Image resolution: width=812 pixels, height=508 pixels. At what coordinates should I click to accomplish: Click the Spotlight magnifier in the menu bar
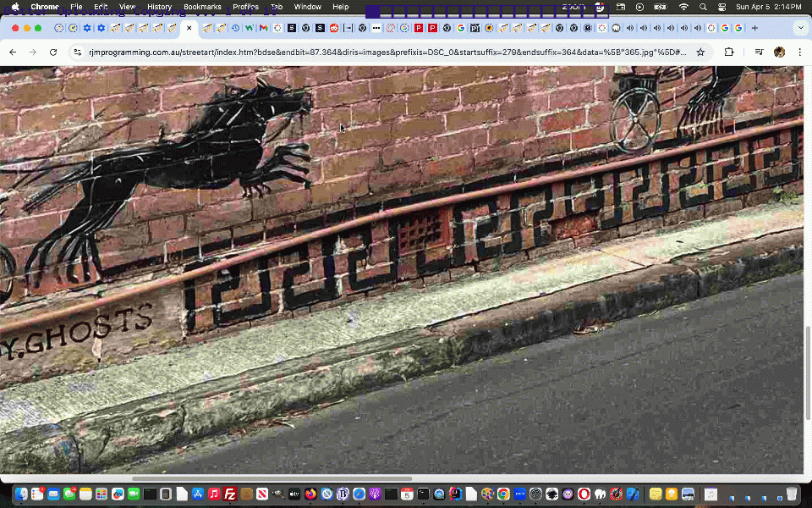point(703,7)
